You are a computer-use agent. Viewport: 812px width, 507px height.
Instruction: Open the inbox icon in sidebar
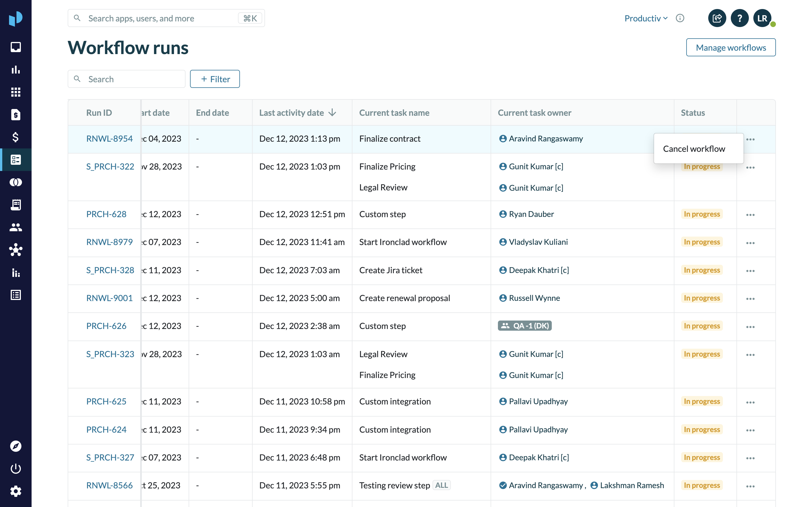[16, 47]
